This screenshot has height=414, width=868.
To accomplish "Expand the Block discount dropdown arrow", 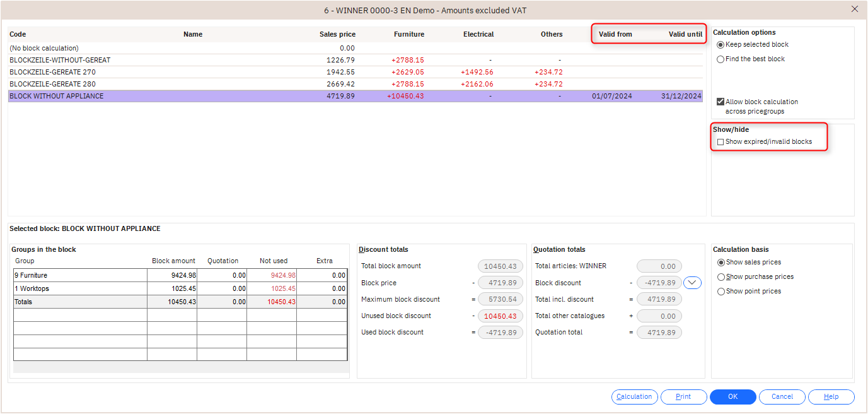I will (692, 283).
